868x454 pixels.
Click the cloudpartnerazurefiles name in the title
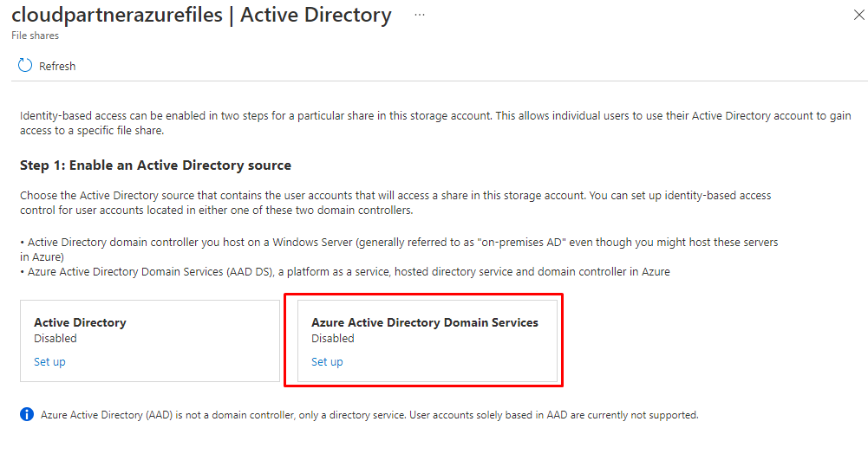(x=115, y=16)
